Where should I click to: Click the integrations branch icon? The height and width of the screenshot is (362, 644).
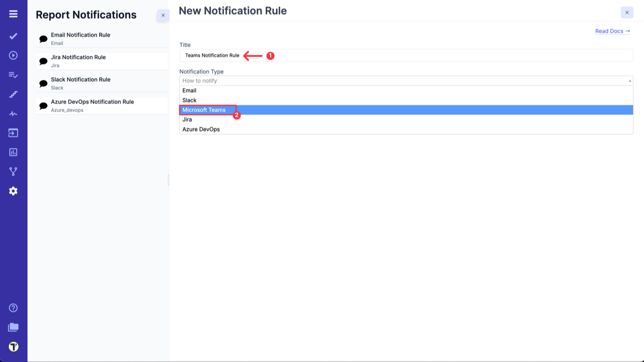[x=13, y=171]
